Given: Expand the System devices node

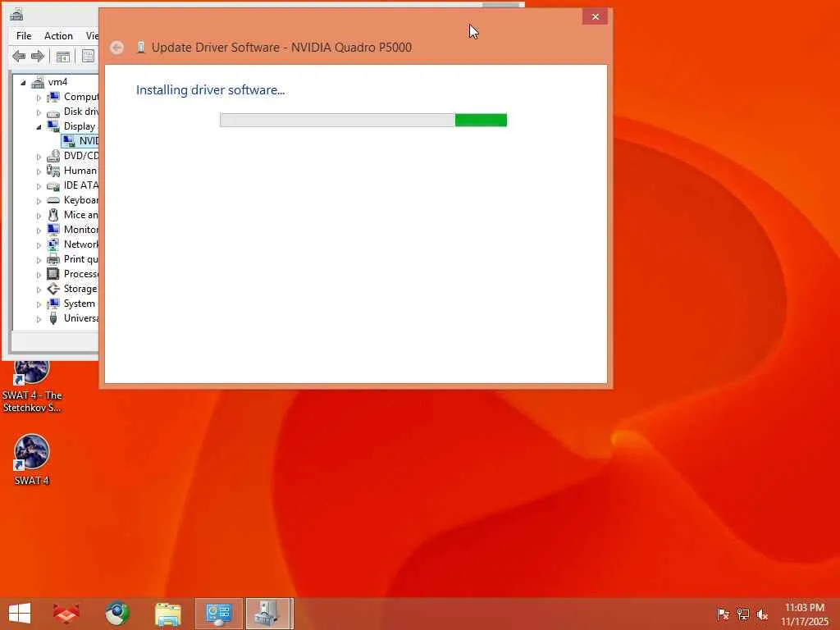Looking at the screenshot, I should click(39, 304).
